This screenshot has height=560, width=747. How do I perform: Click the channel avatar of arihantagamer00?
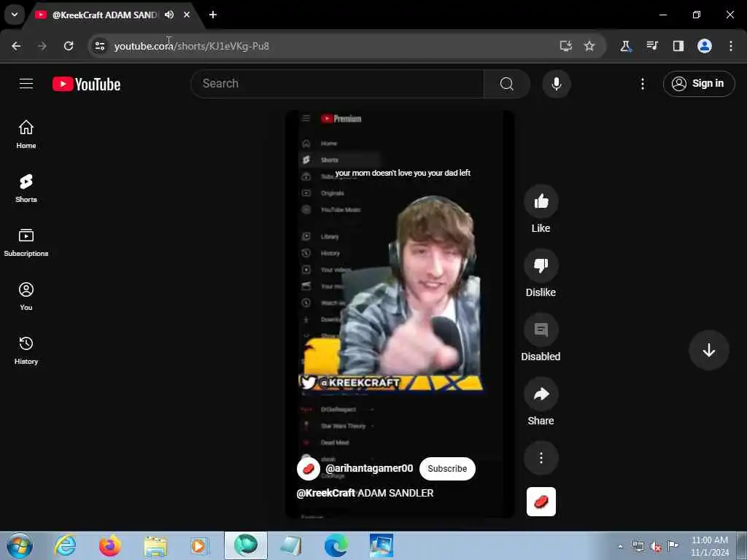(309, 469)
